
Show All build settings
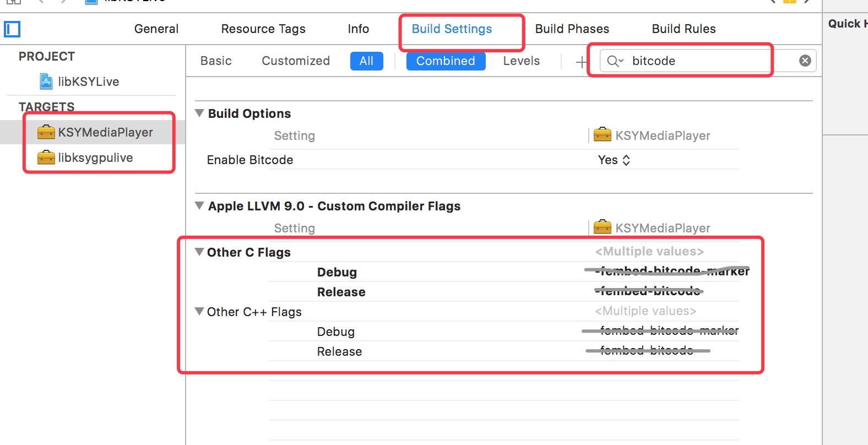point(367,61)
